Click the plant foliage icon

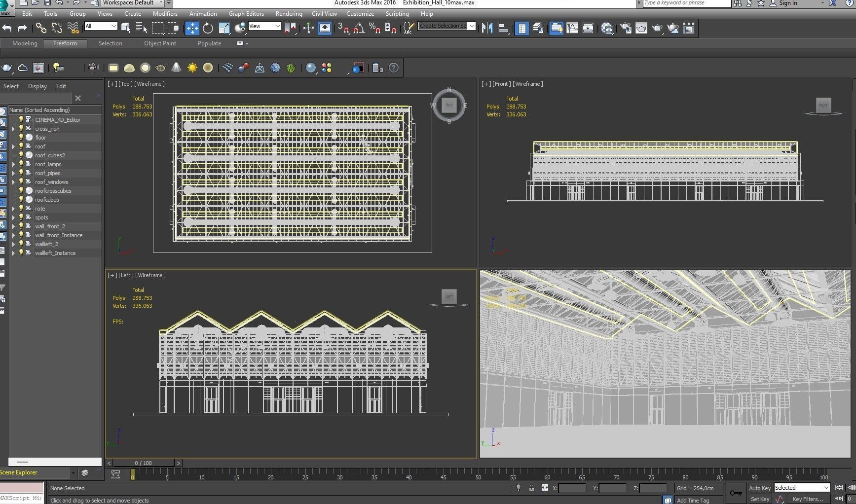pyautogui.click(x=291, y=68)
